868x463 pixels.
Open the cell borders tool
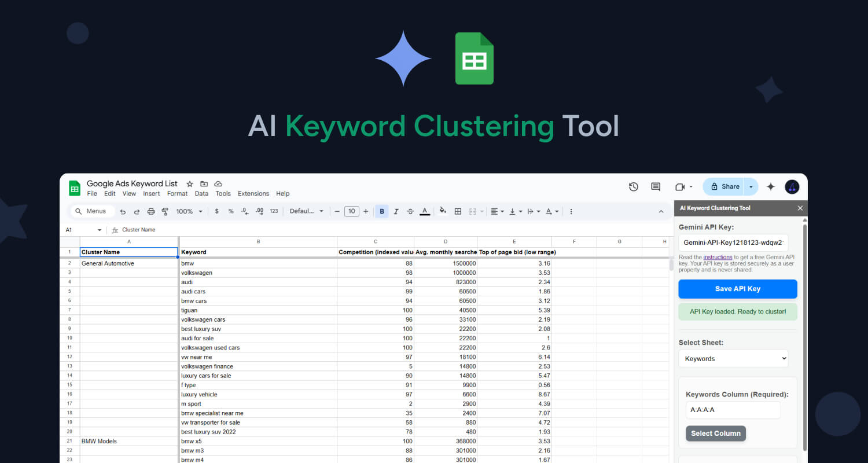click(458, 212)
